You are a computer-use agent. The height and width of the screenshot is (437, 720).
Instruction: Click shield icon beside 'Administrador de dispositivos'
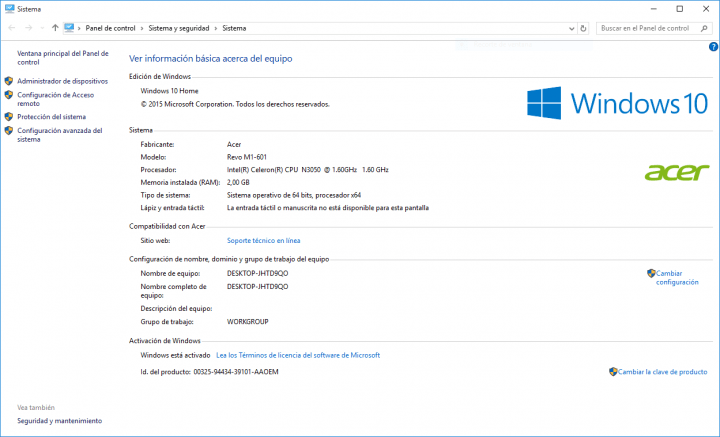pyautogui.click(x=9, y=81)
